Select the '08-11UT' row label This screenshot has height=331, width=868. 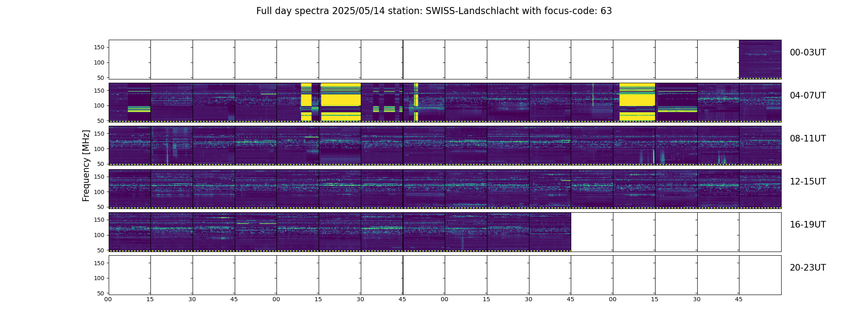(808, 139)
